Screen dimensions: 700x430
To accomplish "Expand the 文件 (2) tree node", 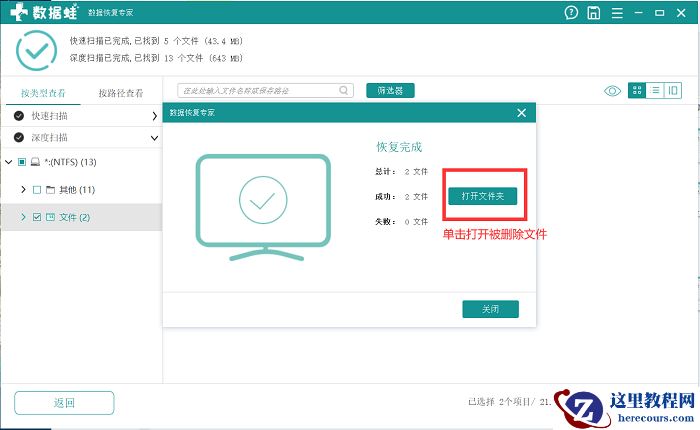I will point(23,217).
